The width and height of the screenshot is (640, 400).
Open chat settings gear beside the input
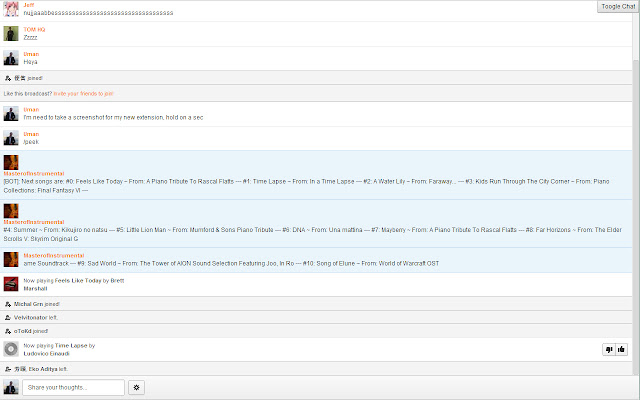pyautogui.click(x=137, y=387)
